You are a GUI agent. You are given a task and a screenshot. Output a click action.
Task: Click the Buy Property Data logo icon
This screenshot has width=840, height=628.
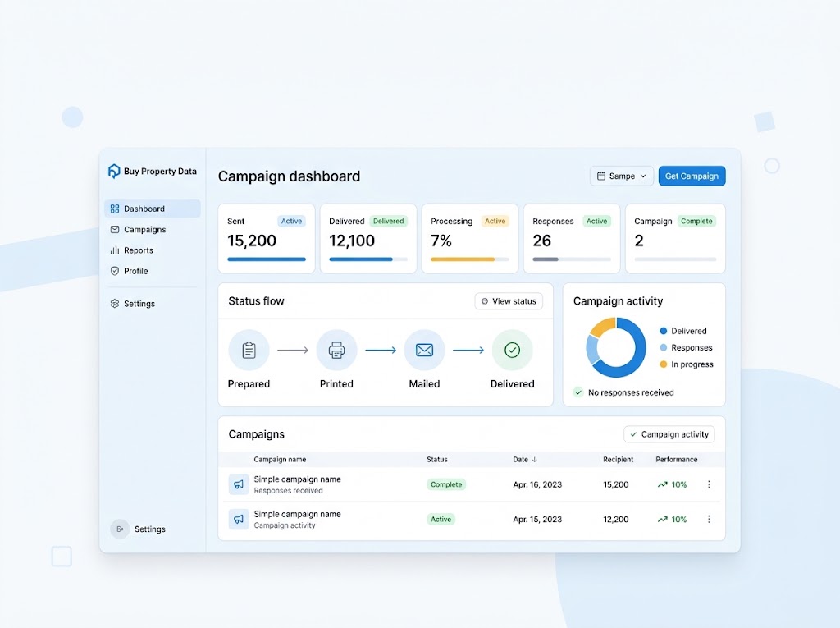click(114, 171)
